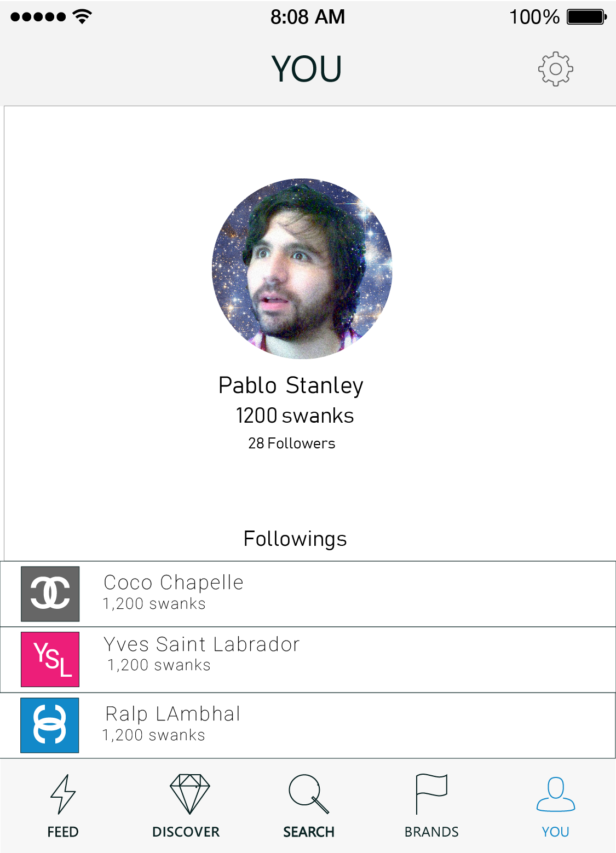The image size is (616, 853).
Task: Switch to the DISCOVER tab label
Action: [x=186, y=832]
